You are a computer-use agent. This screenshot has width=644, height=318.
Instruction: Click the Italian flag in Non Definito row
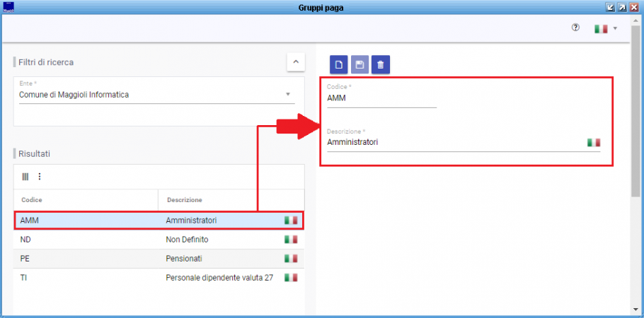[291, 240]
